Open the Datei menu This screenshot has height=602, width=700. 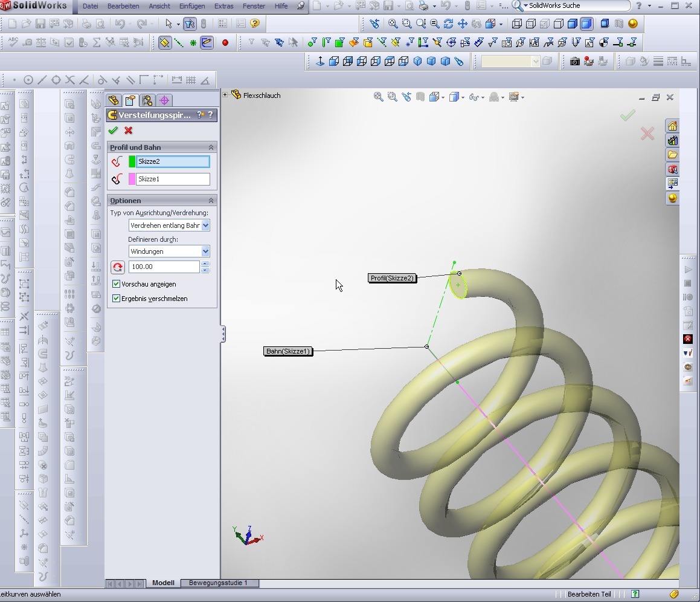90,6
